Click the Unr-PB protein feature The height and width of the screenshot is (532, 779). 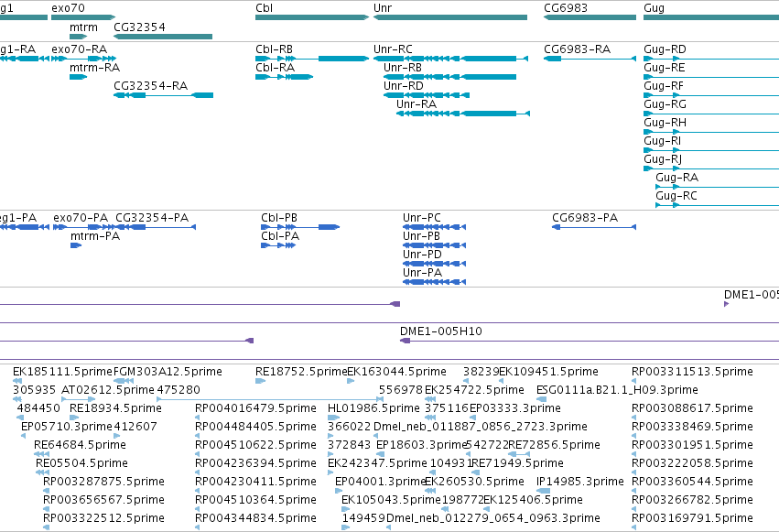[x=434, y=245]
